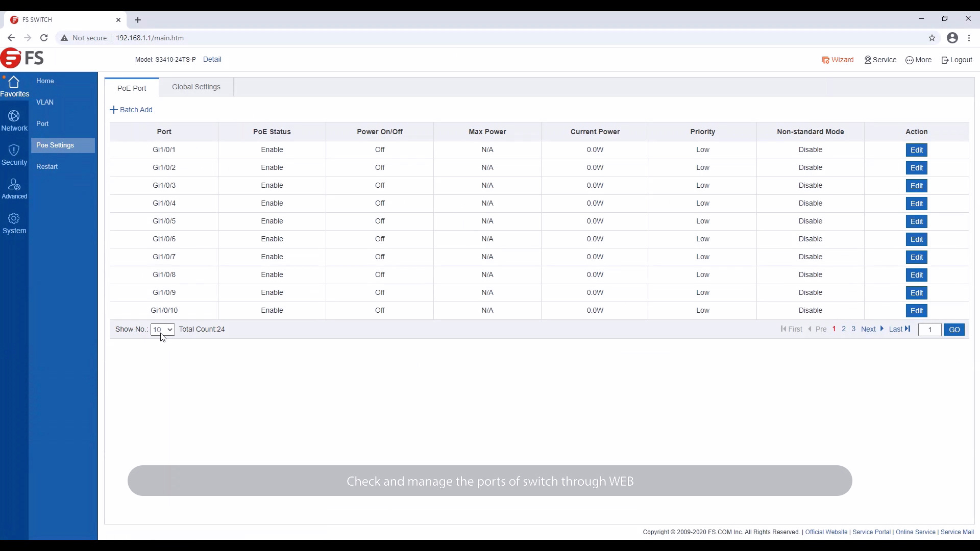Bookmark this page with star icon
Screen dimensions: 980x551
click(932, 38)
